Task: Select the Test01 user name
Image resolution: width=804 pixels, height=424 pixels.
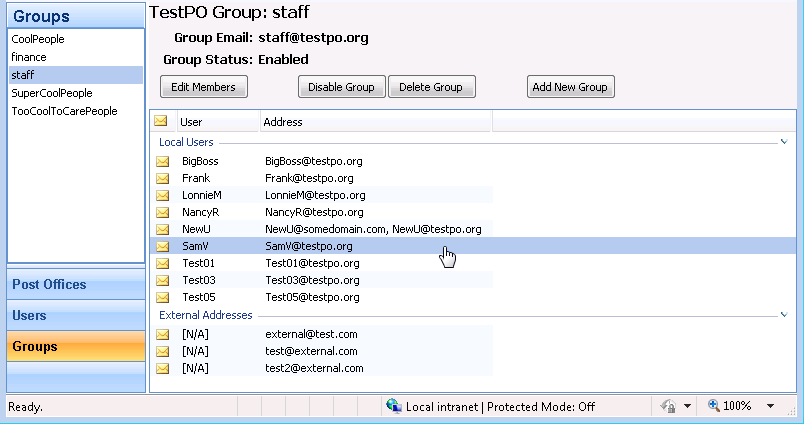Action: (198, 263)
